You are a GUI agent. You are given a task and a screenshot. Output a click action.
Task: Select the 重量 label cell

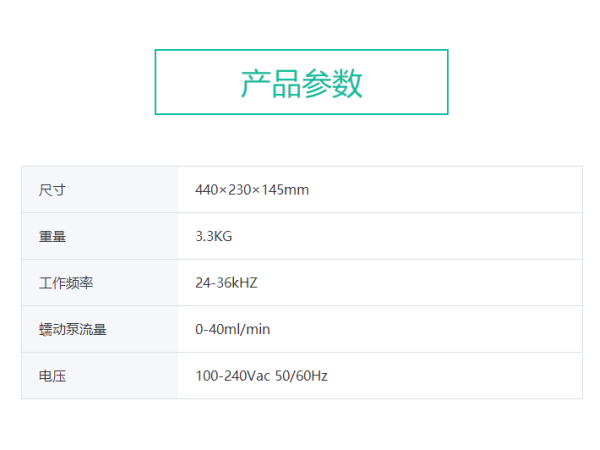point(100,236)
